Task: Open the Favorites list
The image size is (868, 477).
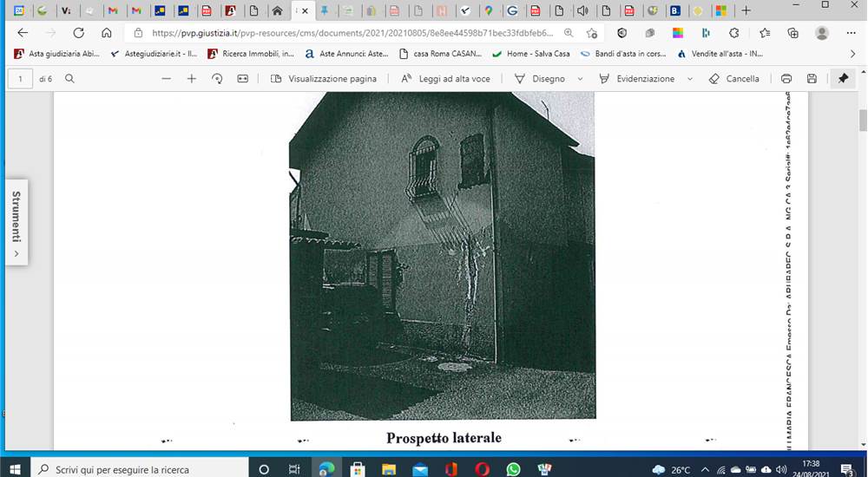Action: 765,33
